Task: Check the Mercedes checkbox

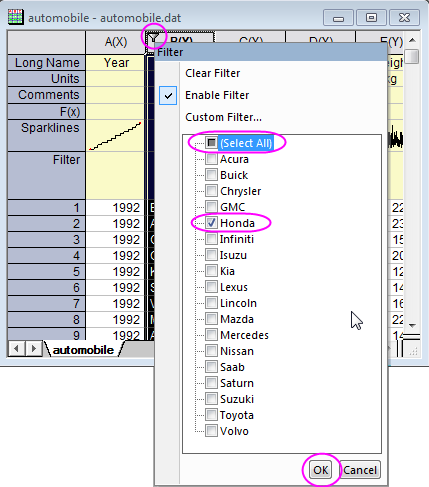Action: [x=211, y=335]
